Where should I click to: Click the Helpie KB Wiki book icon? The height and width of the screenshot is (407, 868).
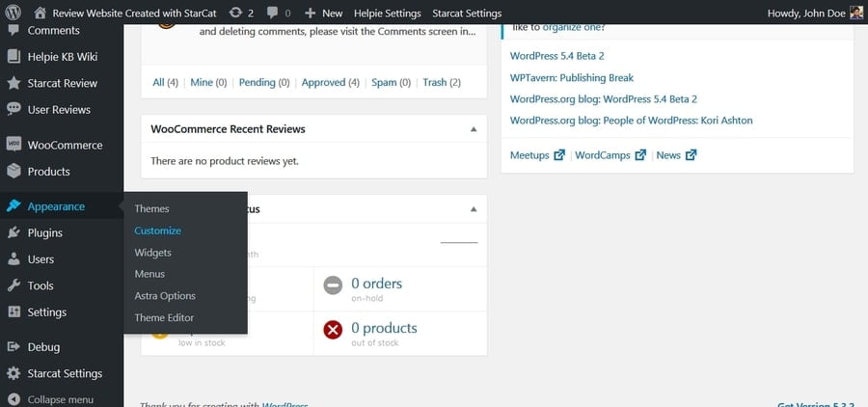14,57
